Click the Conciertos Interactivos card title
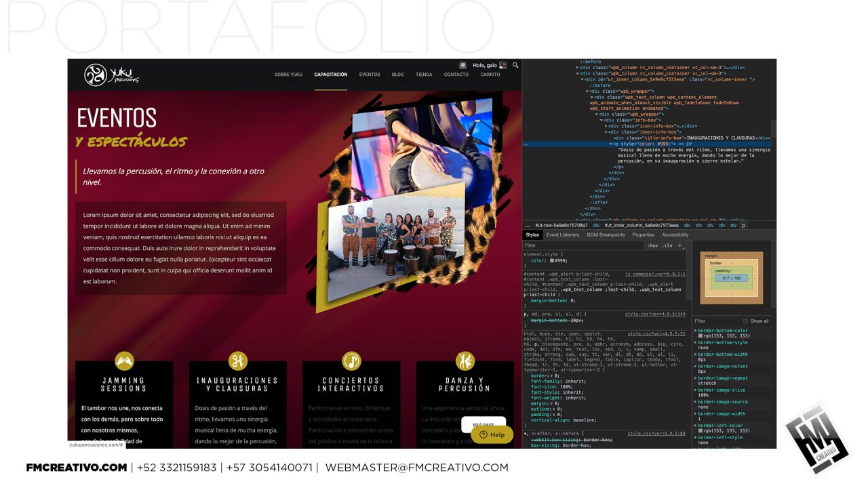The image size is (868, 488). (351, 384)
